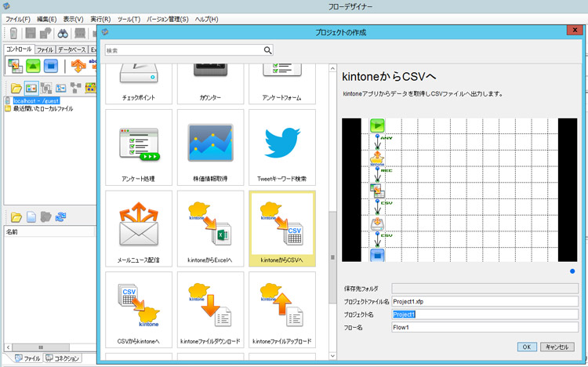The width and height of the screenshot is (588, 367).
Task: Open the ヘルプ(H) menu
Action: [206, 19]
